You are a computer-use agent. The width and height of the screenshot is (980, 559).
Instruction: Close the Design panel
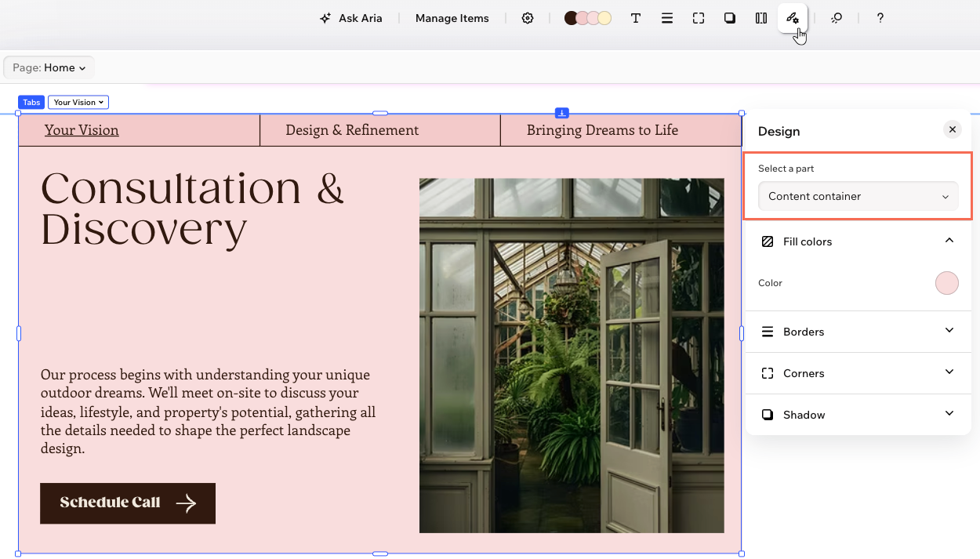[952, 130]
